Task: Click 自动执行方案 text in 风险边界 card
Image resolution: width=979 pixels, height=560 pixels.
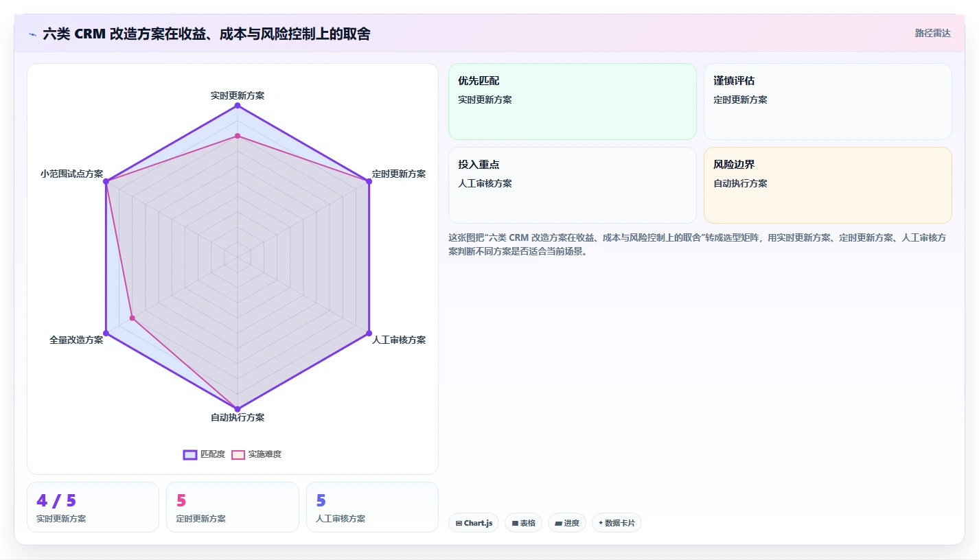Action: point(740,183)
